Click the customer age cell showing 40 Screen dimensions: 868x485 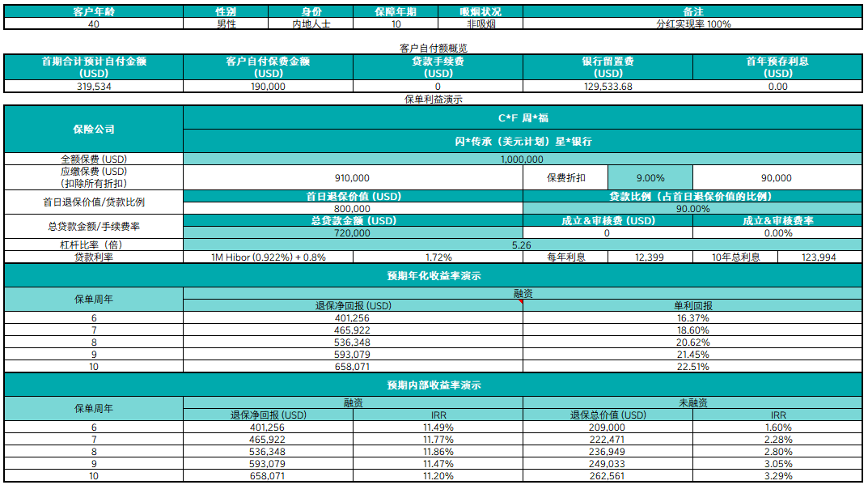93,24
